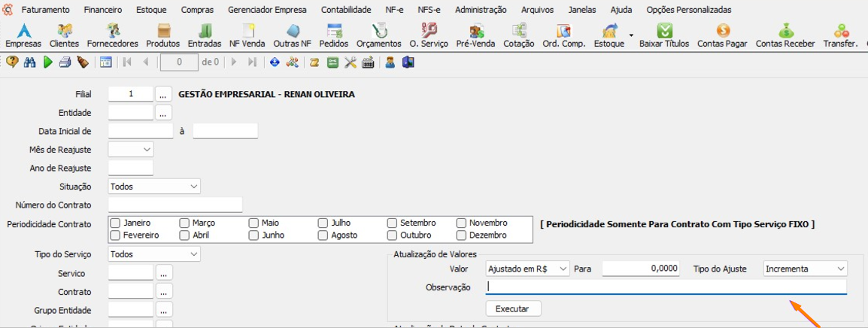Launch NF Venda from the toolbar
The height and width of the screenshot is (328, 868).
click(x=247, y=35)
